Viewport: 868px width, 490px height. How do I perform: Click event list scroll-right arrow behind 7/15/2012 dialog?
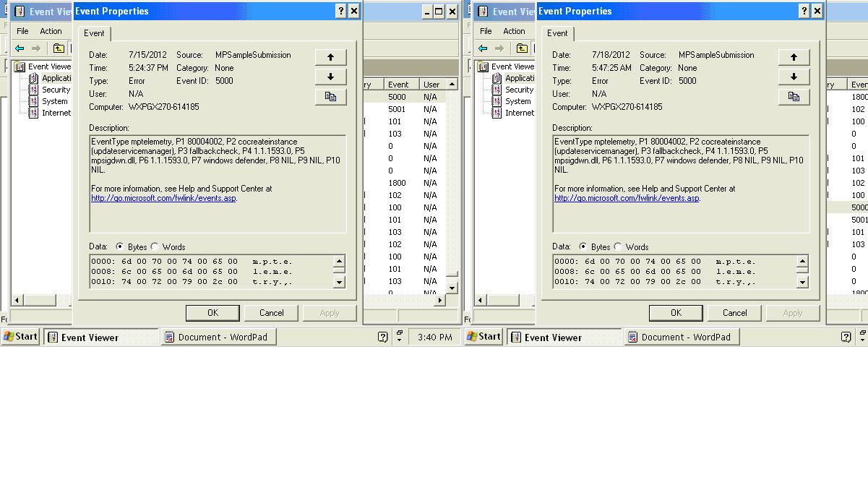(x=441, y=300)
